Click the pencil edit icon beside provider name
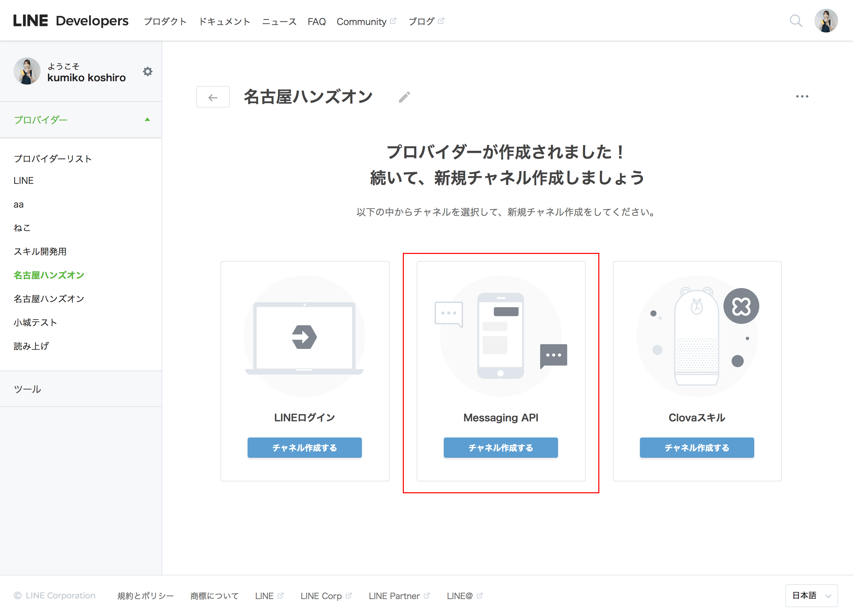 tap(404, 97)
